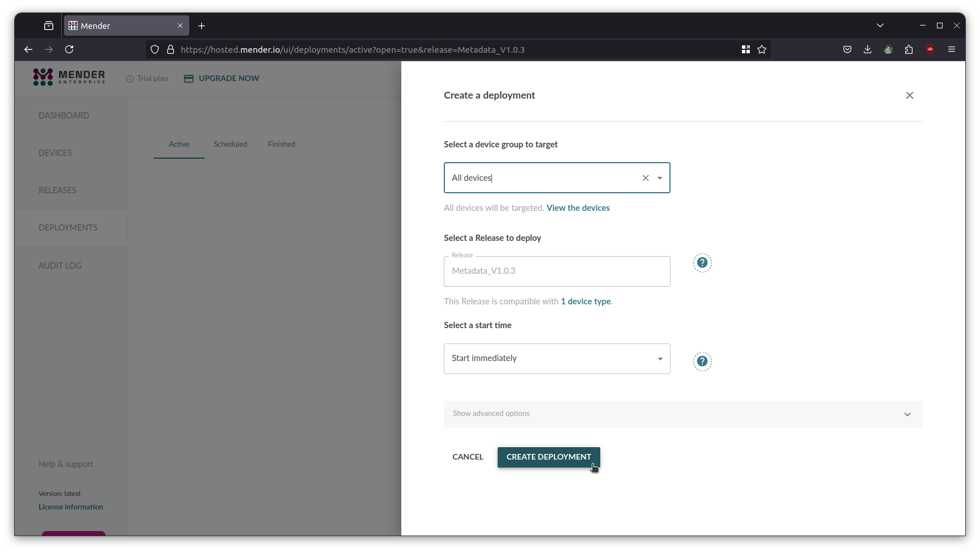Open help icon next to start time
This screenshot has width=980, height=552.
click(702, 361)
